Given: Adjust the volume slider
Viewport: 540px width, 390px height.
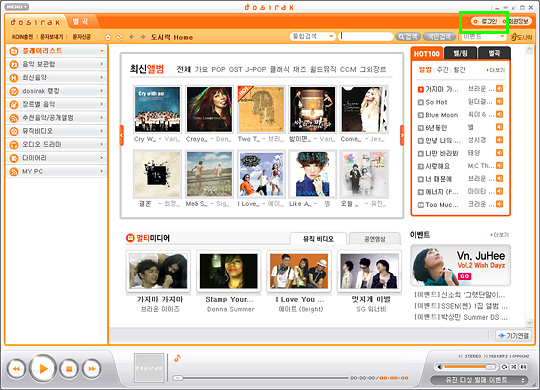Looking at the screenshot, I should click(x=470, y=367).
